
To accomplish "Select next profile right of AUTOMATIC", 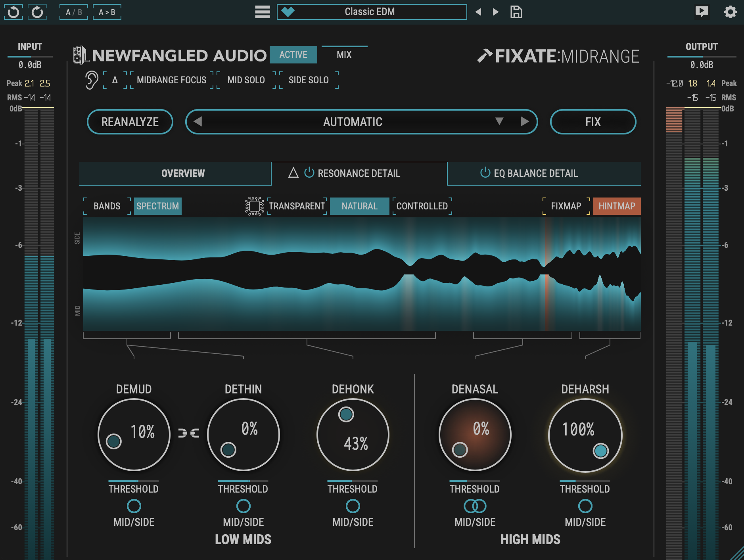I will [x=525, y=121].
